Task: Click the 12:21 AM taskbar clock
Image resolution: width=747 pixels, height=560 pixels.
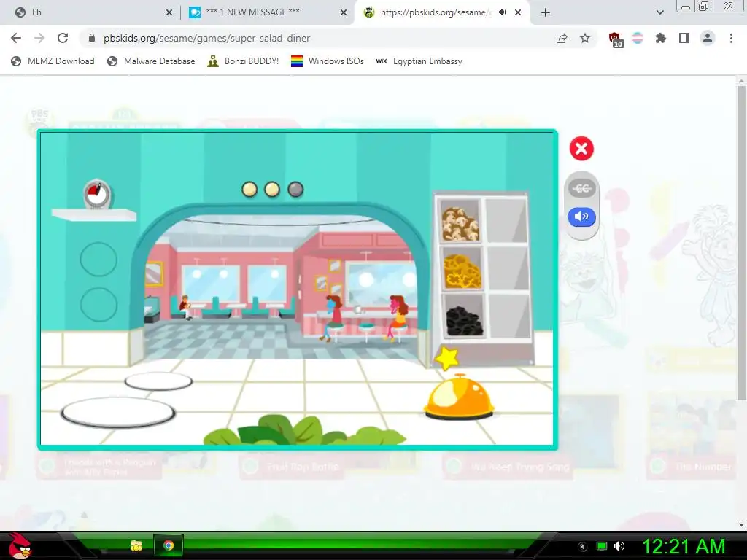Action: click(x=684, y=546)
